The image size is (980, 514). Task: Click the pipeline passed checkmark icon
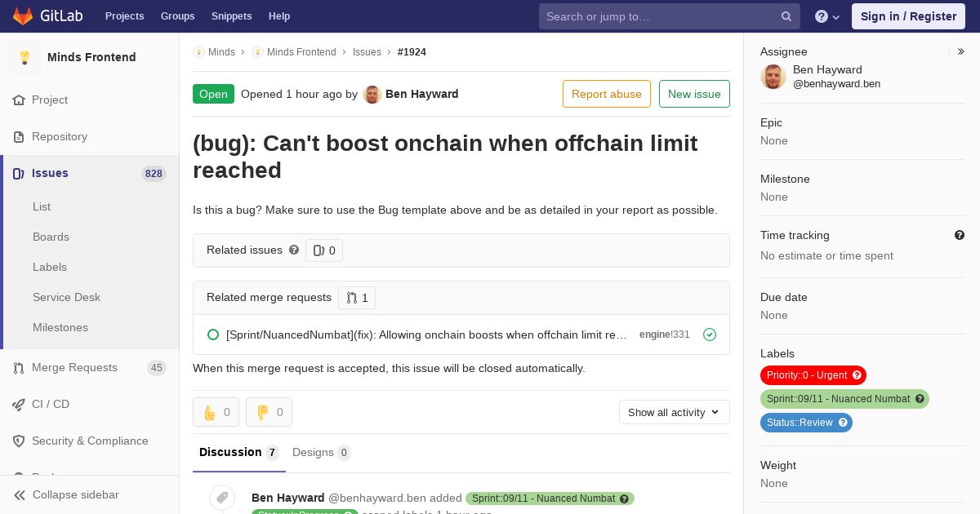[x=710, y=335]
